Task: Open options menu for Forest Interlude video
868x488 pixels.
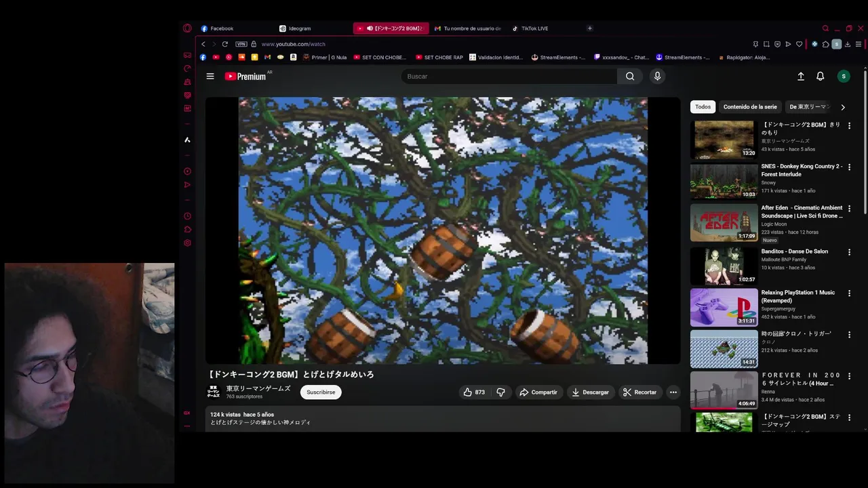Action: pos(849,167)
